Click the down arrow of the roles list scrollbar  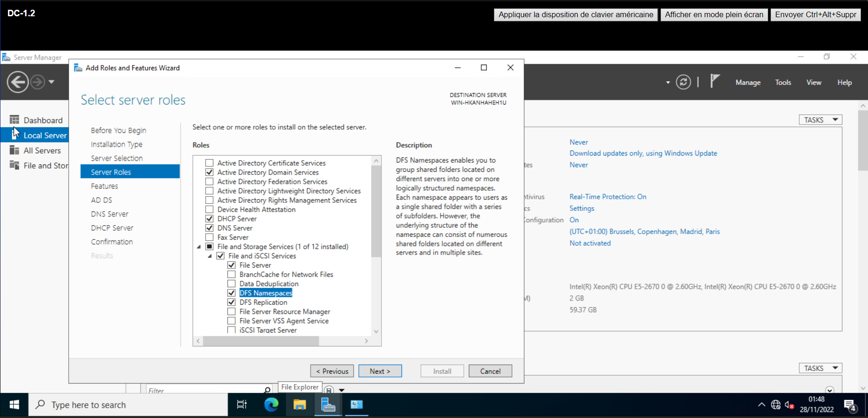pos(376,331)
